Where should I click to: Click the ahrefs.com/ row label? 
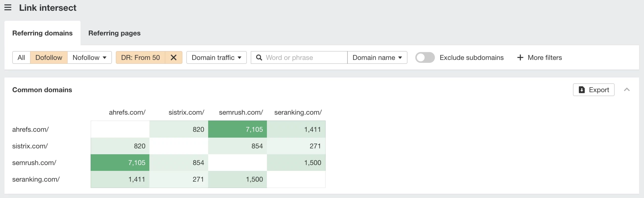pyautogui.click(x=30, y=129)
